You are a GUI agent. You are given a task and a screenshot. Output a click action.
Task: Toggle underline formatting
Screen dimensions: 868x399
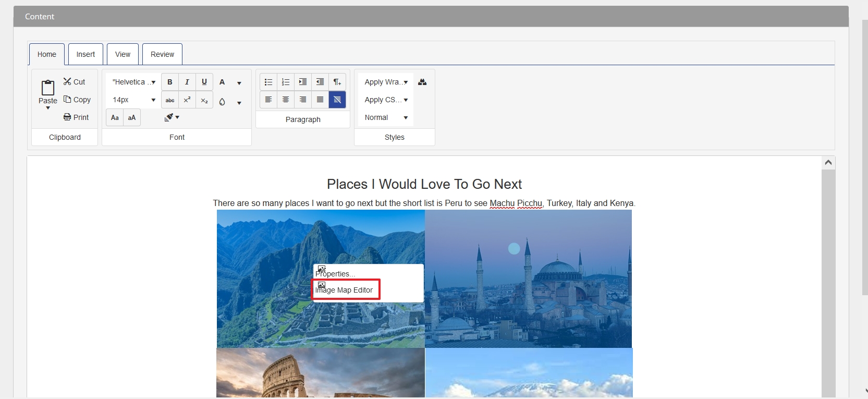[204, 82]
